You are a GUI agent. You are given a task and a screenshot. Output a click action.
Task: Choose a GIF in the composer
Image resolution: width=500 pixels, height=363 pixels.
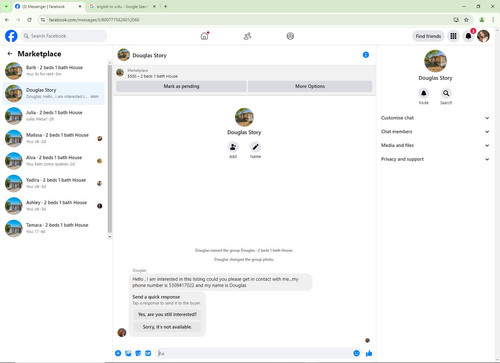click(148, 353)
